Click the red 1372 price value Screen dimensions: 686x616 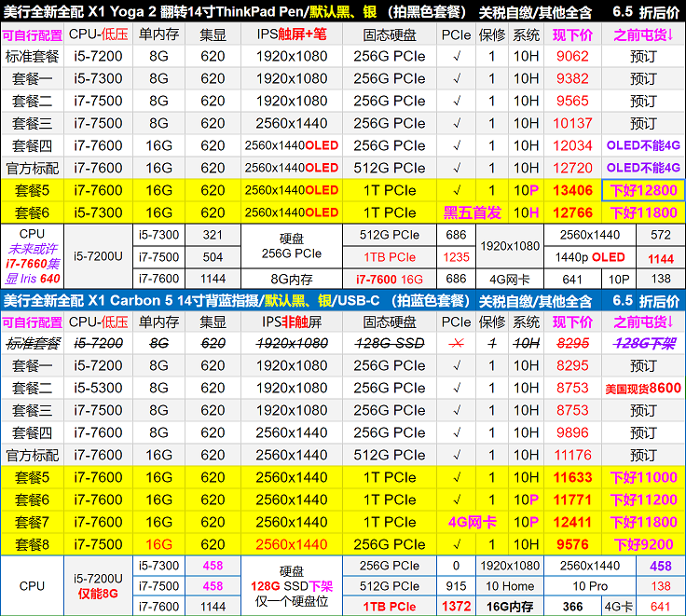pyautogui.click(x=456, y=607)
